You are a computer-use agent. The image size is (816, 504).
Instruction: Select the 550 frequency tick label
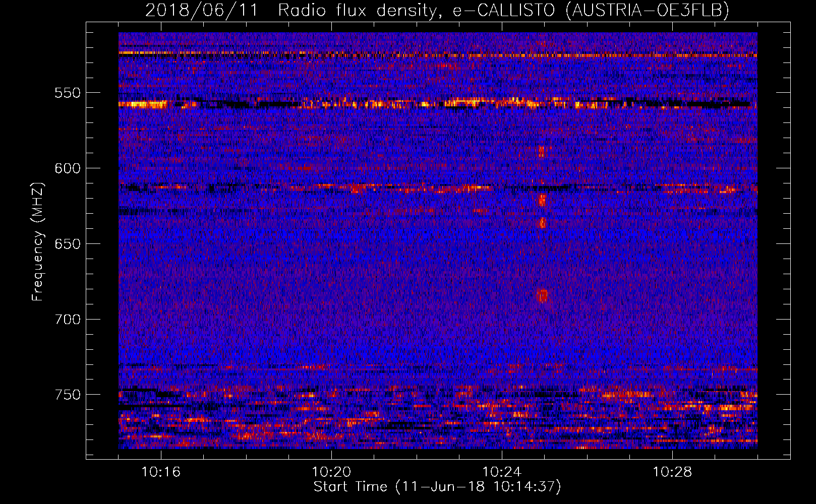point(68,93)
